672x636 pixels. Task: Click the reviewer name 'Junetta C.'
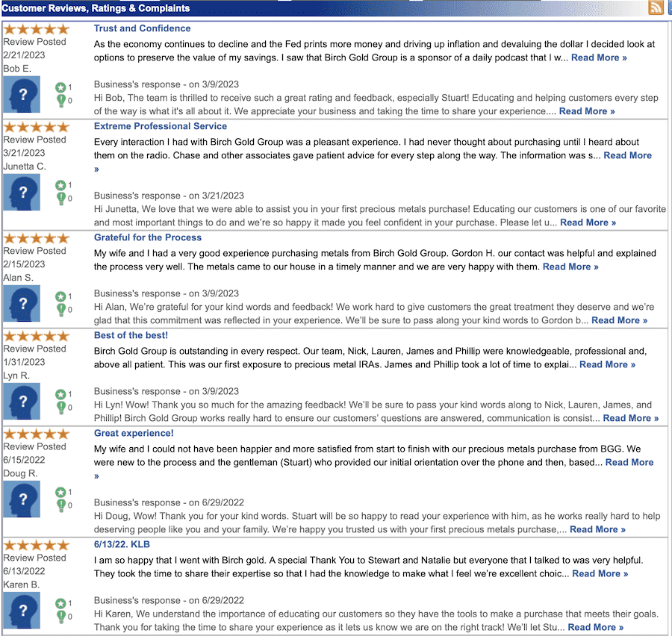25,166
